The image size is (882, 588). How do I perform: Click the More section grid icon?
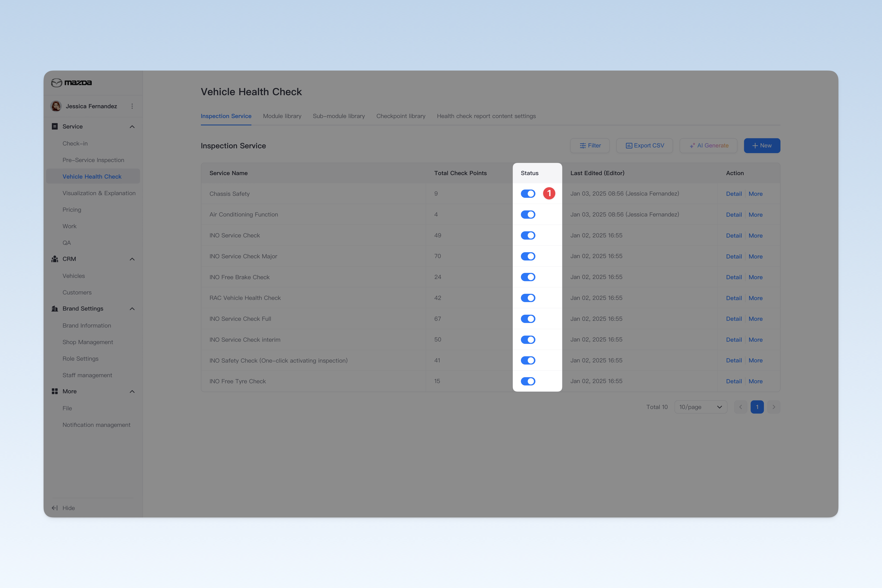click(55, 391)
